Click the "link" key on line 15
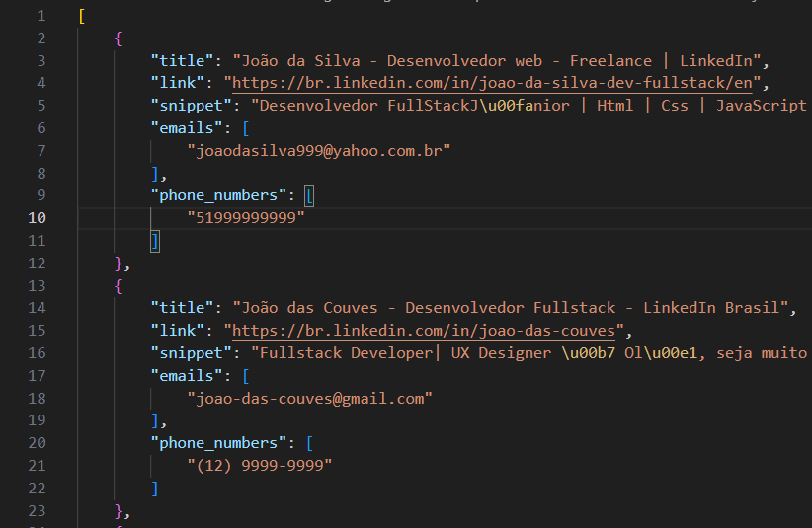Image resolution: width=812 pixels, height=528 pixels. tap(177, 331)
